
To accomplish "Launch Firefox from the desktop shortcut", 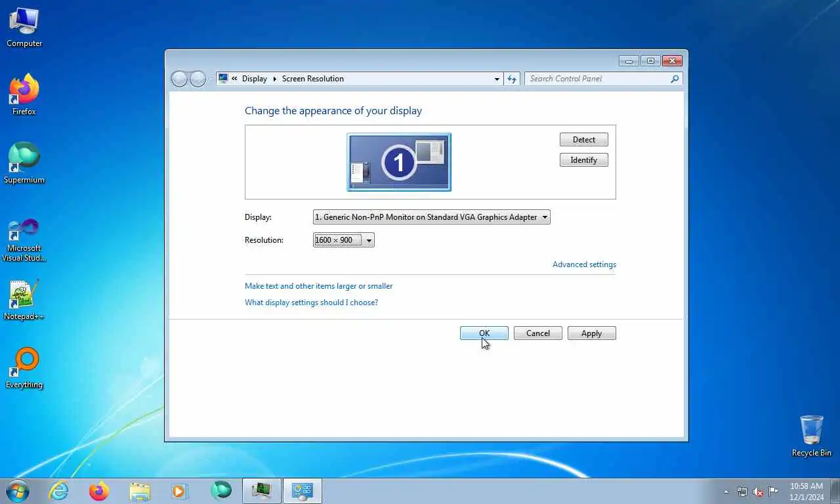I will click(24, 95).
